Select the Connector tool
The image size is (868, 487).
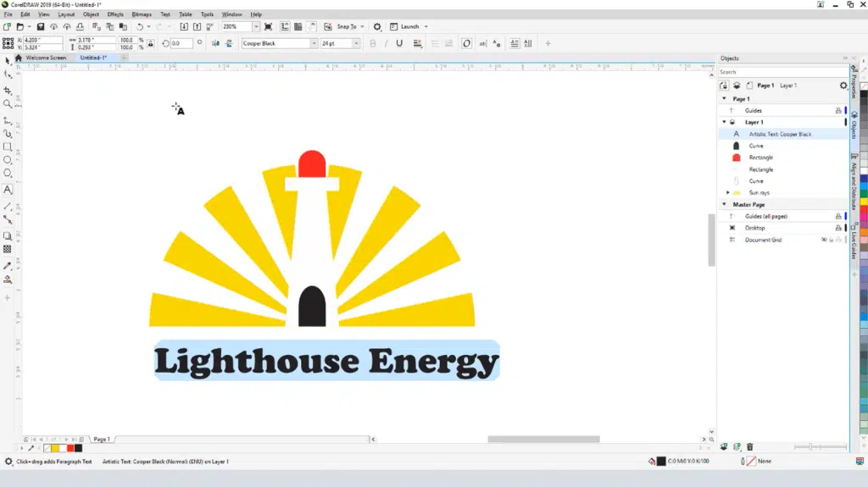click(x=7, y=219)
